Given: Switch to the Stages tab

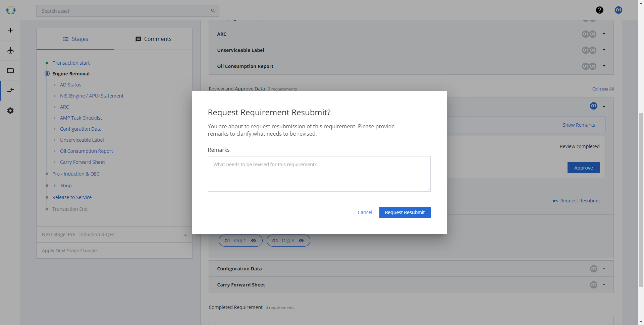Looking at the screenshot, I should point(75,39).
